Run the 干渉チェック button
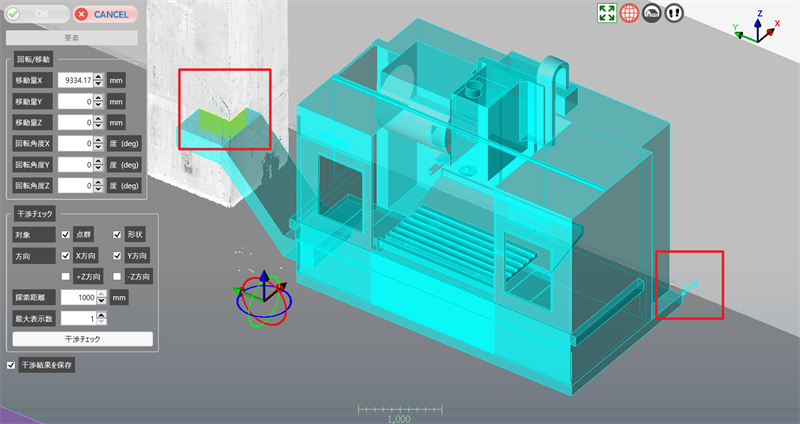The image size is (800, 424). click(80, 339)
